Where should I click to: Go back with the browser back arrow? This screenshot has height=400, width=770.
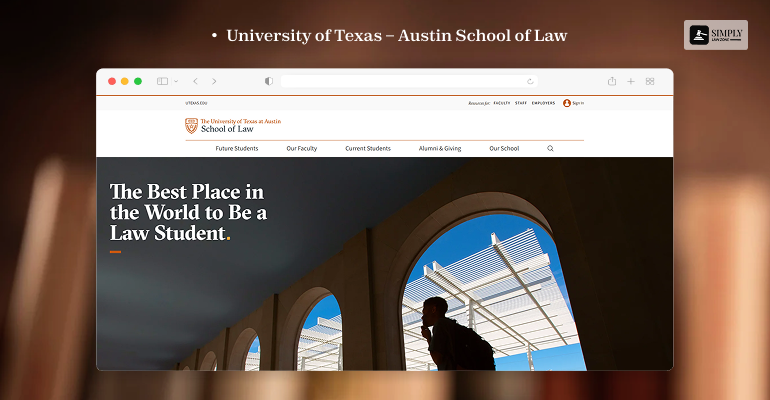pyautogui.click(x=195, y=81)
